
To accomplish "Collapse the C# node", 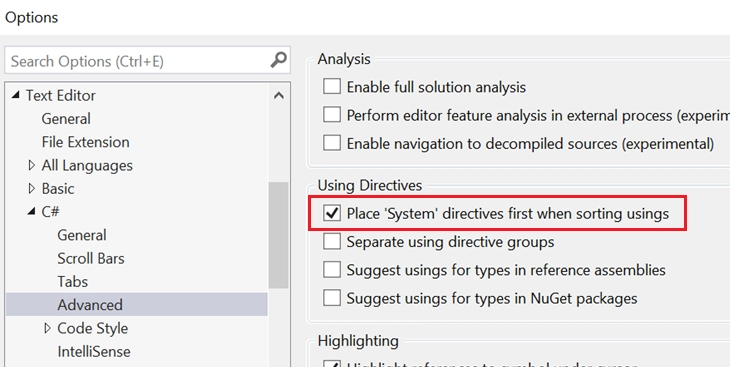I will click(32, 212).
